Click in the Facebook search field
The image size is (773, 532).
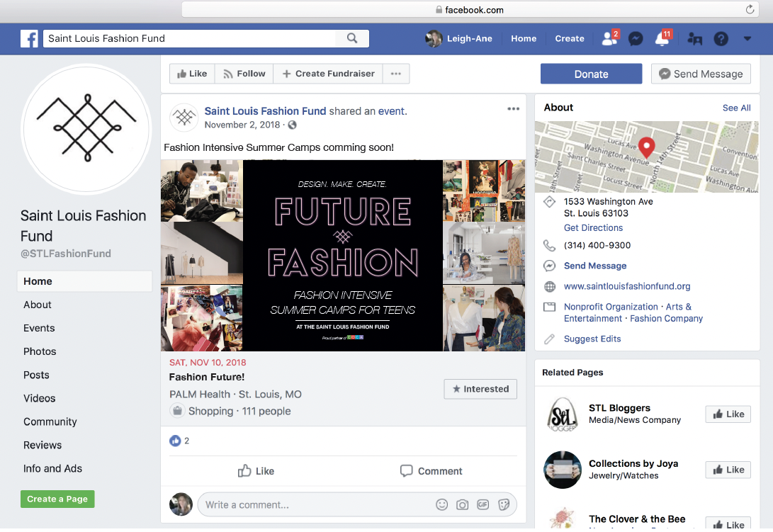[x=190, y=38]
